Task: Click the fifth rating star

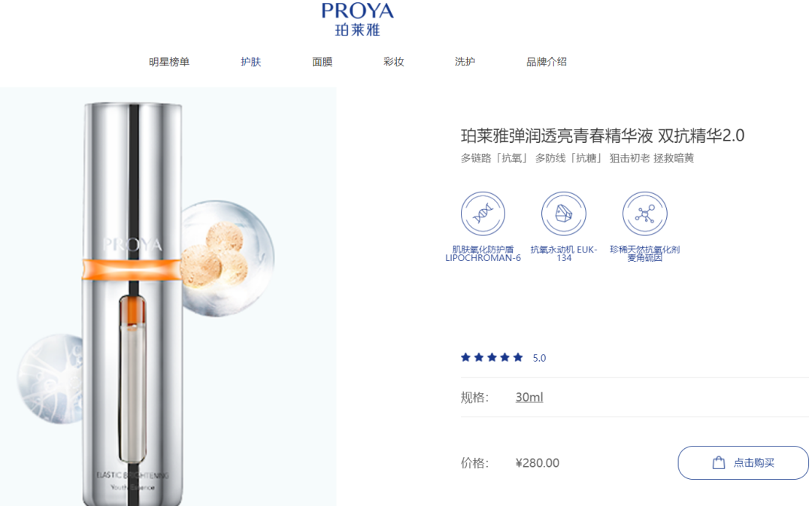Action: click(518, 357)
